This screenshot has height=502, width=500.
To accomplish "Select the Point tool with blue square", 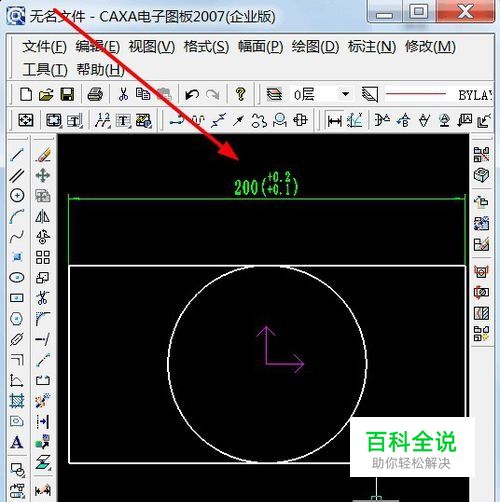I will [x=17, y=257].
